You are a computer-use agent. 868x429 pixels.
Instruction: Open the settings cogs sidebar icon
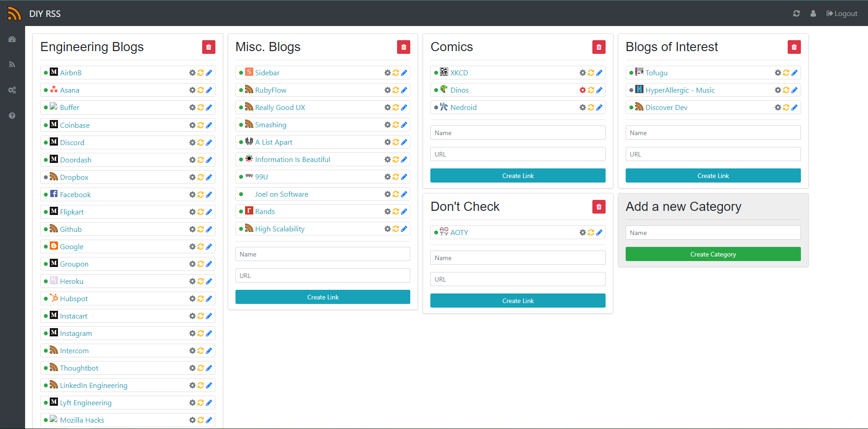(x=12, y=90)
